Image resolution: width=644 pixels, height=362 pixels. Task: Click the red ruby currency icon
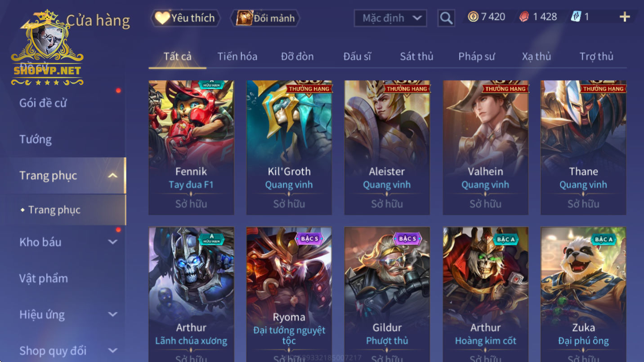524,17
